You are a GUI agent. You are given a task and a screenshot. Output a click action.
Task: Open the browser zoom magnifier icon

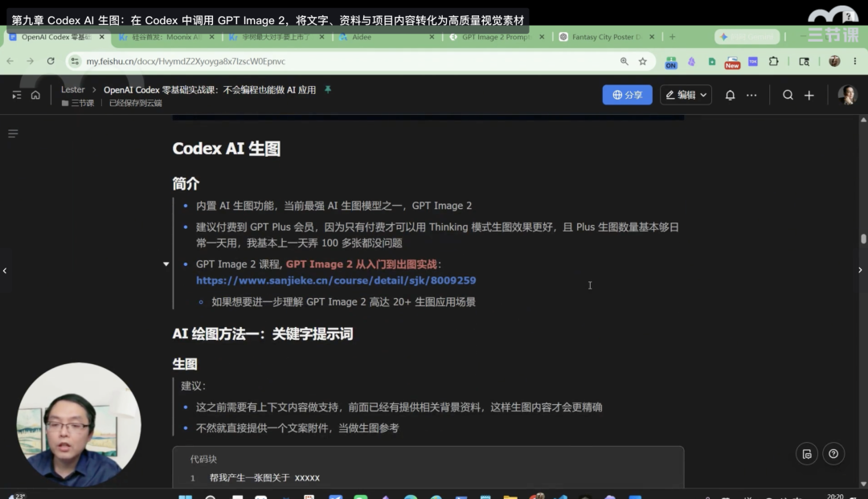(x=624, y=61)
